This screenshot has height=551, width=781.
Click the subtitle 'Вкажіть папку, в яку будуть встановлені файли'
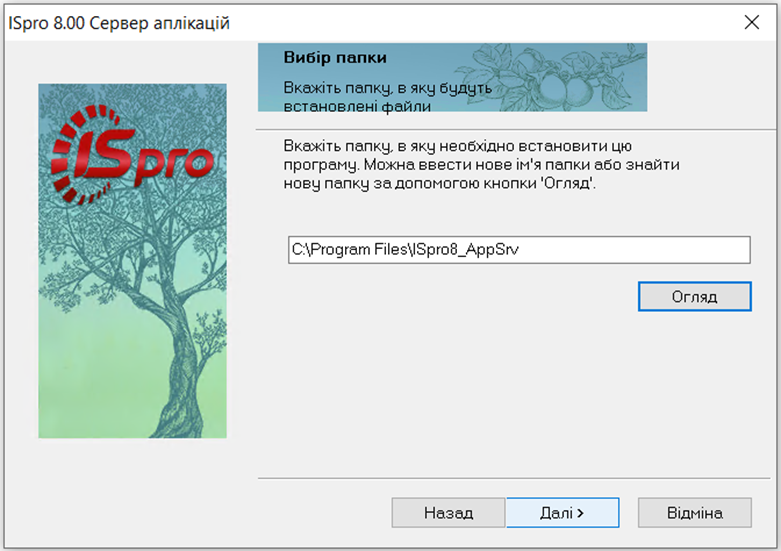tap(388, 97)
